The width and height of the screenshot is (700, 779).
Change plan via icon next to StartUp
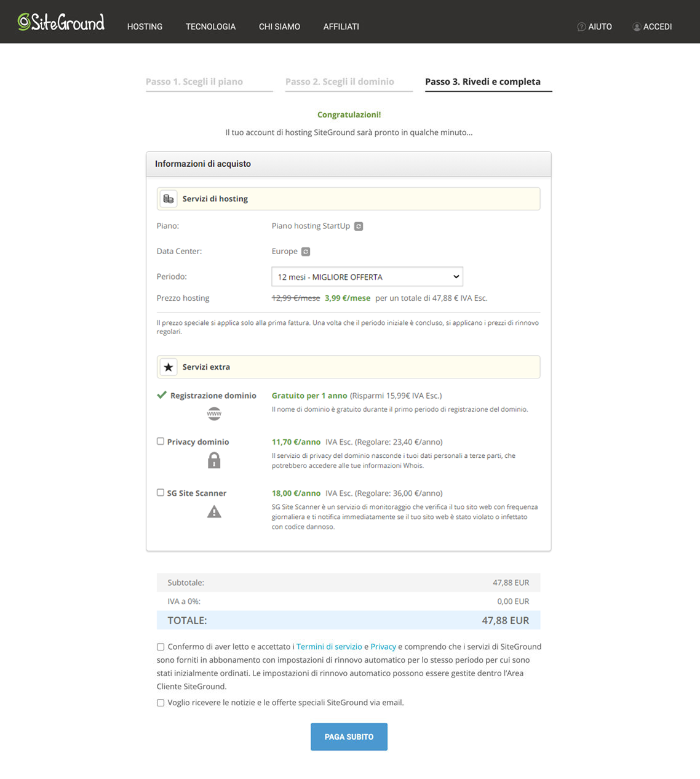point(359,226)
